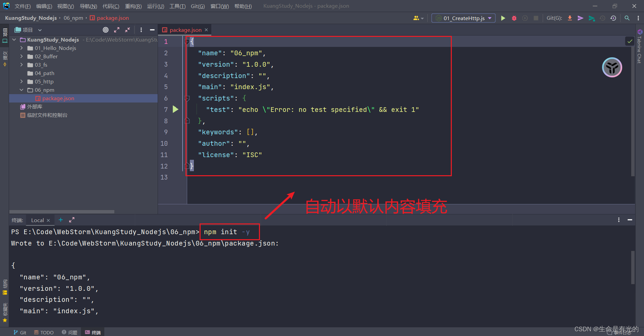Viewport: 644px width, 336px height.
Task: Fold the scripts block on line 6
Action: point(187,98)
